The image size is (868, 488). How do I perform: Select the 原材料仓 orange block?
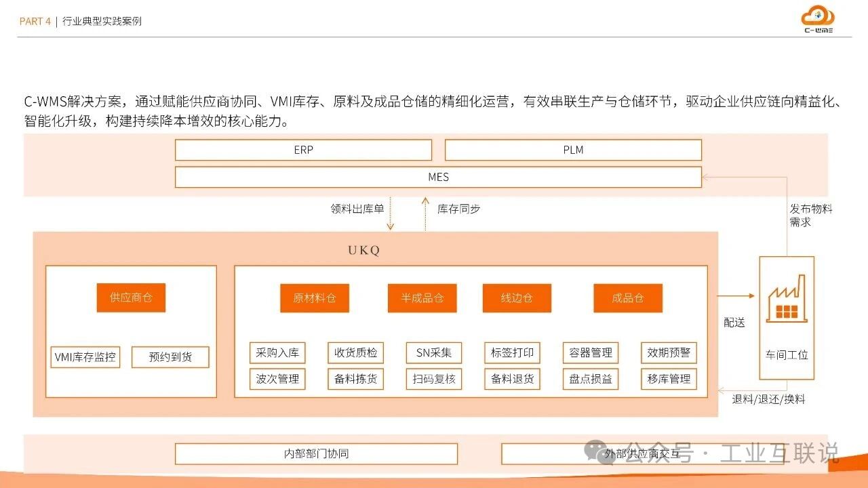[315, 298]
